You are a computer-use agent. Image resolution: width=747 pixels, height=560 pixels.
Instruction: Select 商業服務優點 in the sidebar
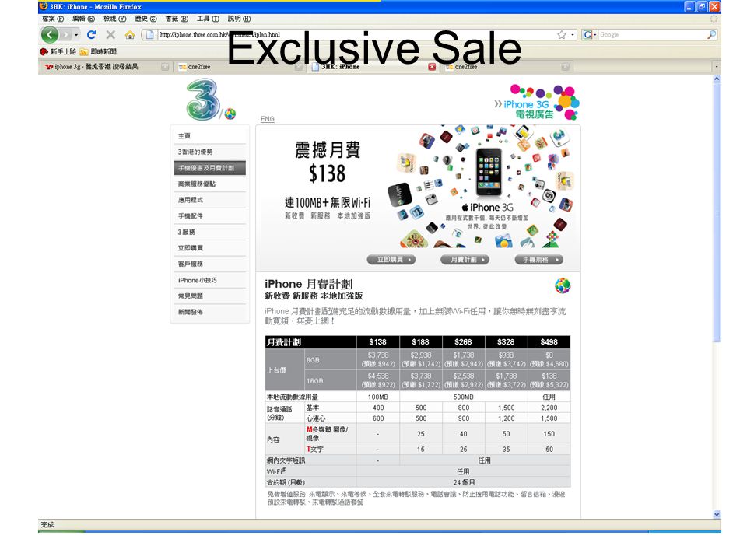click(209, 184)
